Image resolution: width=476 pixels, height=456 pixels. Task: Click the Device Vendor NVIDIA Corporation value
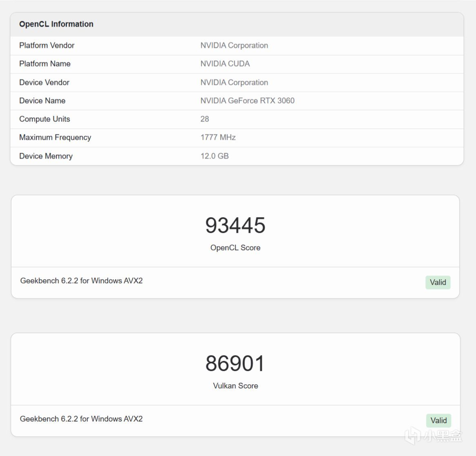click(x=234, y=82)
